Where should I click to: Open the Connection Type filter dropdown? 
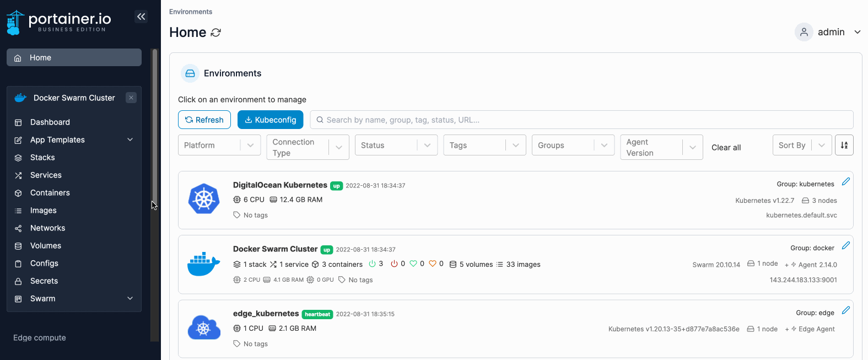pyautogui.click(x=308, y=147)
